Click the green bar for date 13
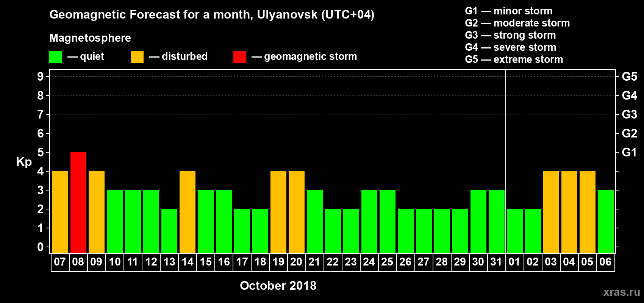Viewport: 644px width, 303px height. (169, 231)
